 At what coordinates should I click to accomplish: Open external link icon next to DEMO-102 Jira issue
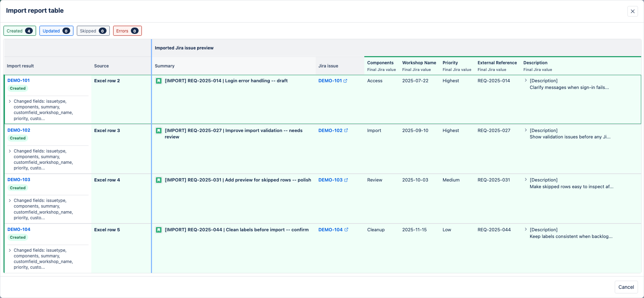pos(346,131)
